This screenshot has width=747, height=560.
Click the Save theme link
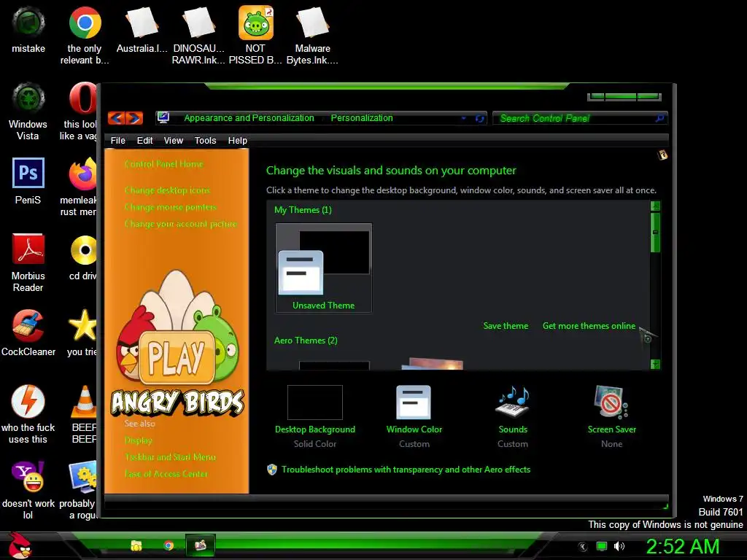[x=506, y=326]
